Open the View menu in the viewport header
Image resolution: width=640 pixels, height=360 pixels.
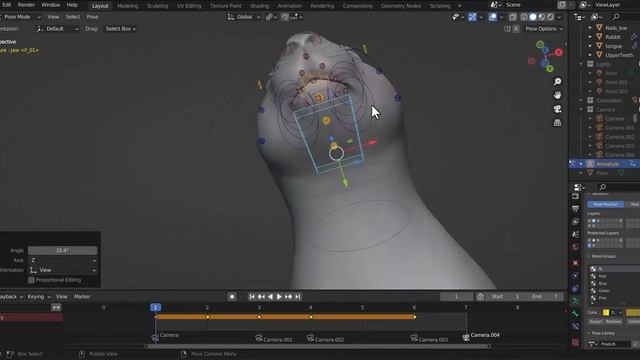click(53, 17)
